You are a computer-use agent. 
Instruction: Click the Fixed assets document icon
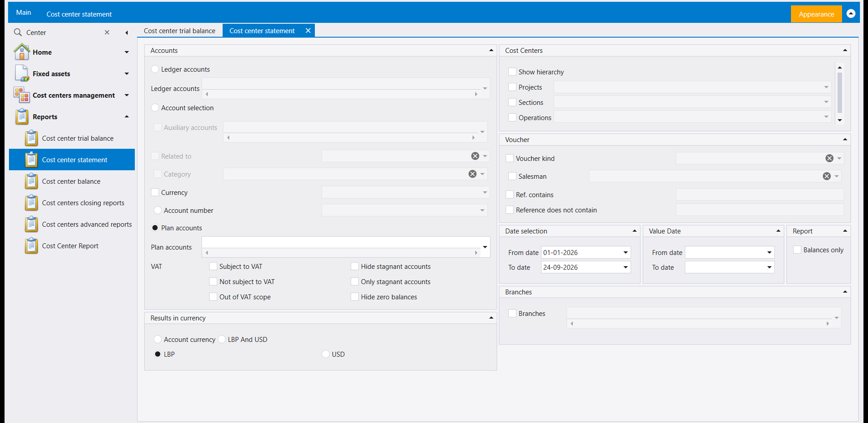[21, 73]
